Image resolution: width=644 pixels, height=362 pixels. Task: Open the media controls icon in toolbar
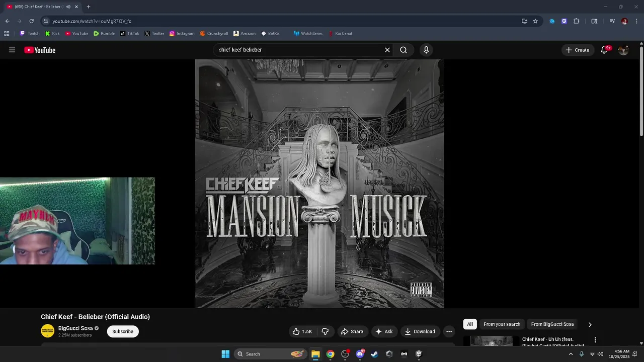(x=612, y=21)
